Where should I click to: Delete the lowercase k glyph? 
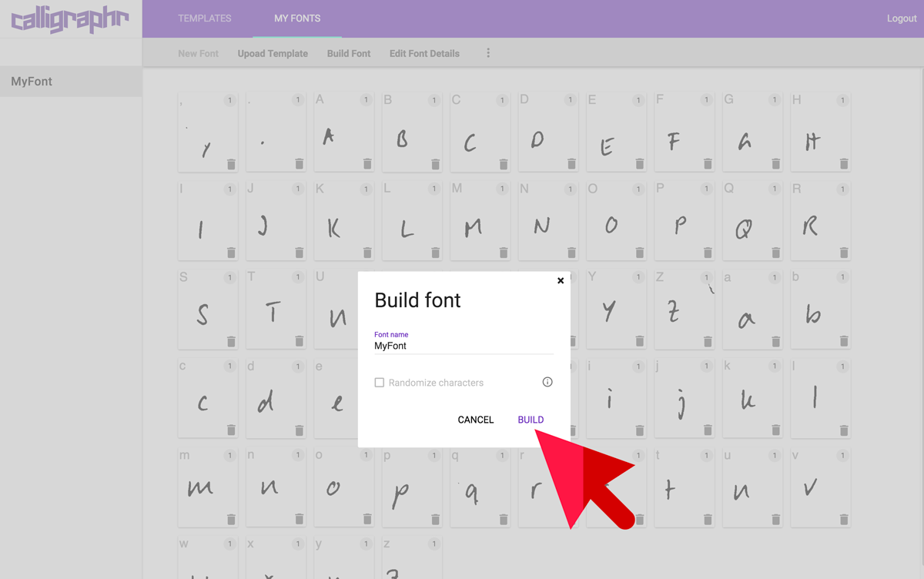point(775,430)
